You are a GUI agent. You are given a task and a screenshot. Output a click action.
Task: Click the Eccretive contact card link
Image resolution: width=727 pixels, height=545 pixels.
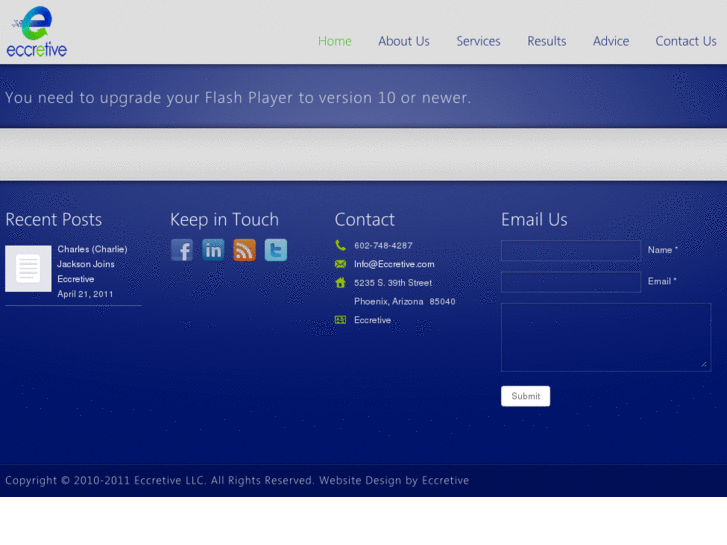pyautogui.click(x=372, y=320)
